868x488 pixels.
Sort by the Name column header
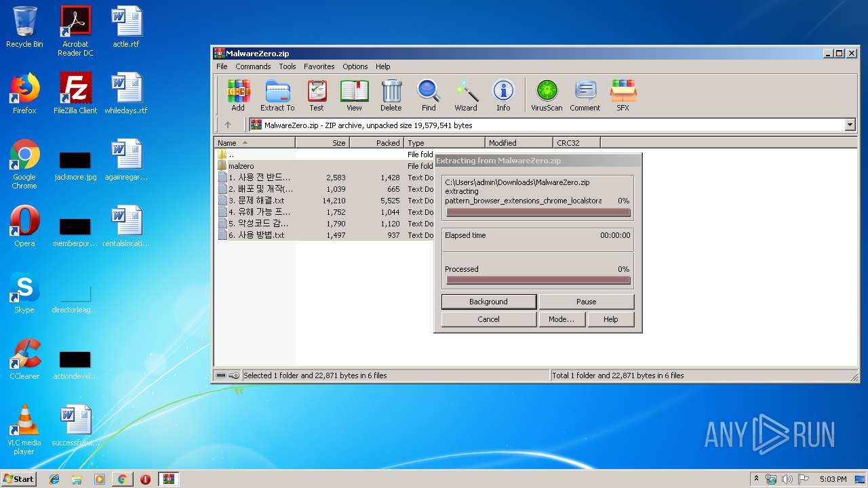point(255,142)
